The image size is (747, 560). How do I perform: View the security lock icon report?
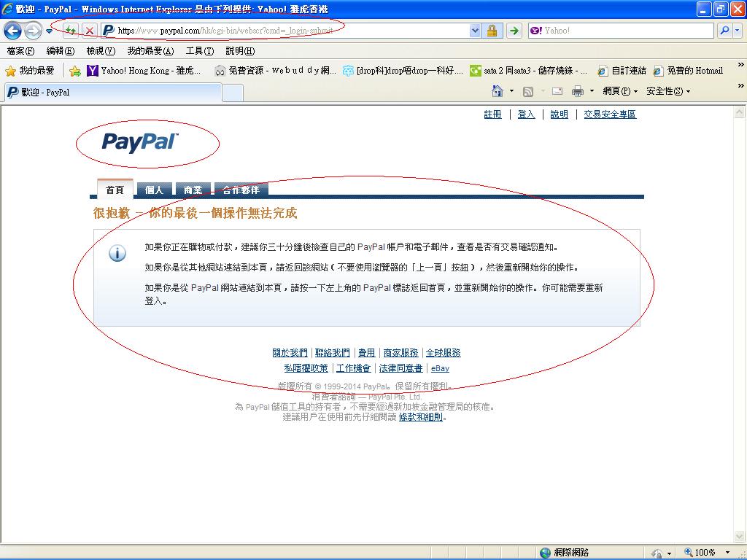492,31
